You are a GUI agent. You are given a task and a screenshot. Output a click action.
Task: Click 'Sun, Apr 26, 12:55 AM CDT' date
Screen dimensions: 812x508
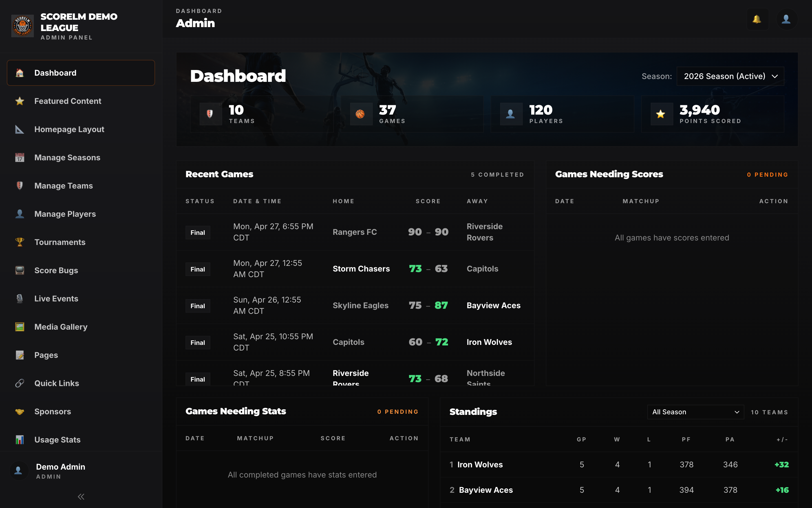[267, 305]
